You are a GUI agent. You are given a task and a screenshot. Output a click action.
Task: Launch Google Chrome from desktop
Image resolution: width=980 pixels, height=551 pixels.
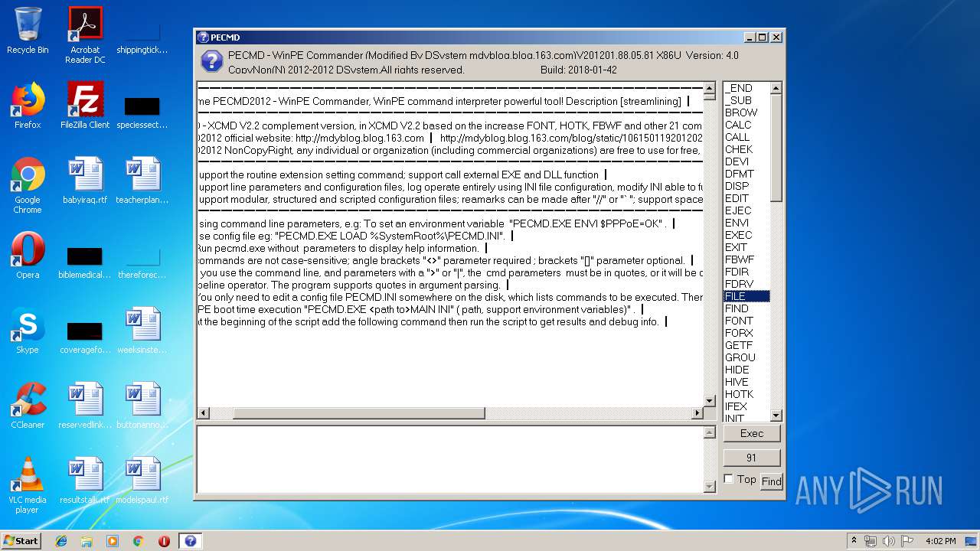(x=28, y=186)
